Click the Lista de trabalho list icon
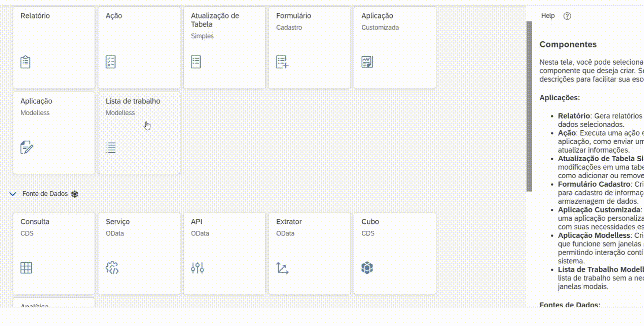Viewport: 644px width, 326px height. (x=111, y=148)
